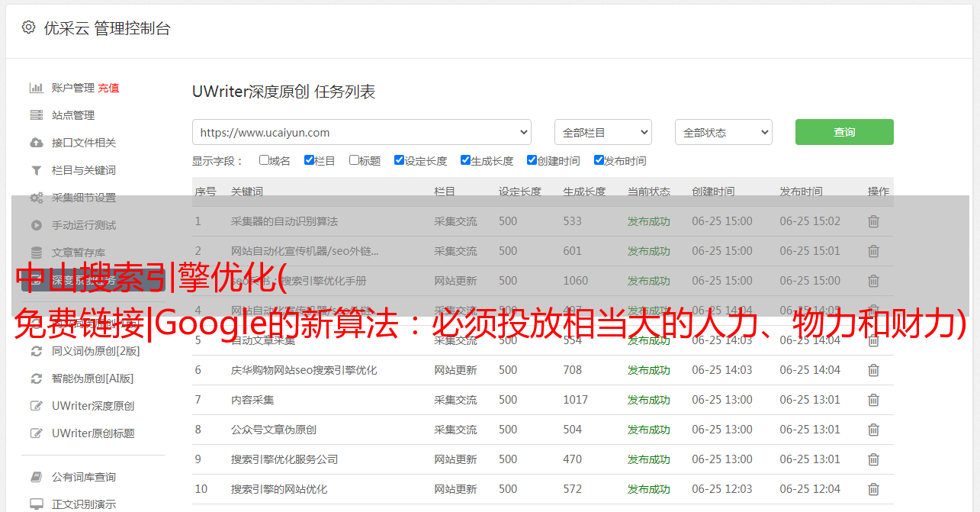
Task: Select 智能伪原创[AI版] in the sidebar
Action: pyautogui.click(x=92, y=378)
